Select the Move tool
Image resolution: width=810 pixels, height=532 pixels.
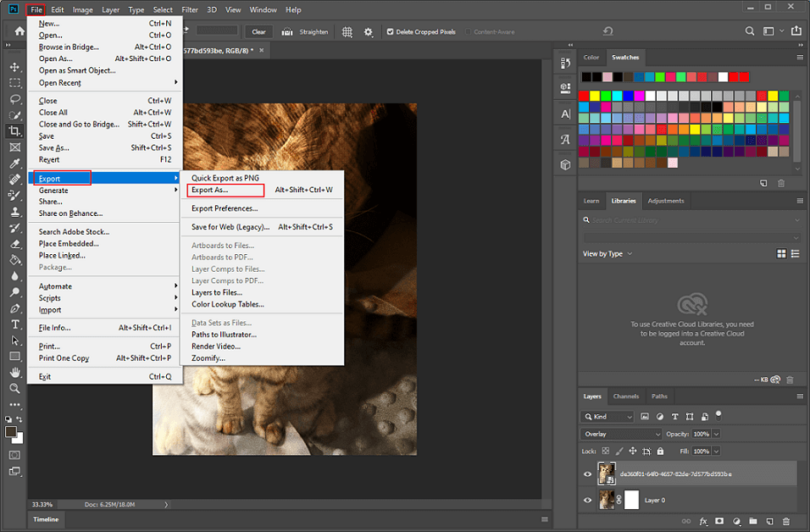[x=14, y=66]
